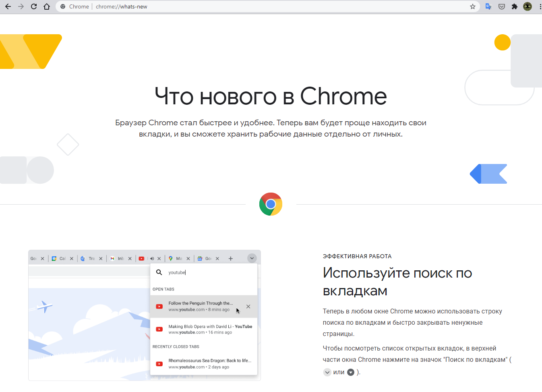Viewport: 542px width, 392px height.
Task: Click the Gmail 'Inb' tab in the illustration
Action: [x=121, y=259]
